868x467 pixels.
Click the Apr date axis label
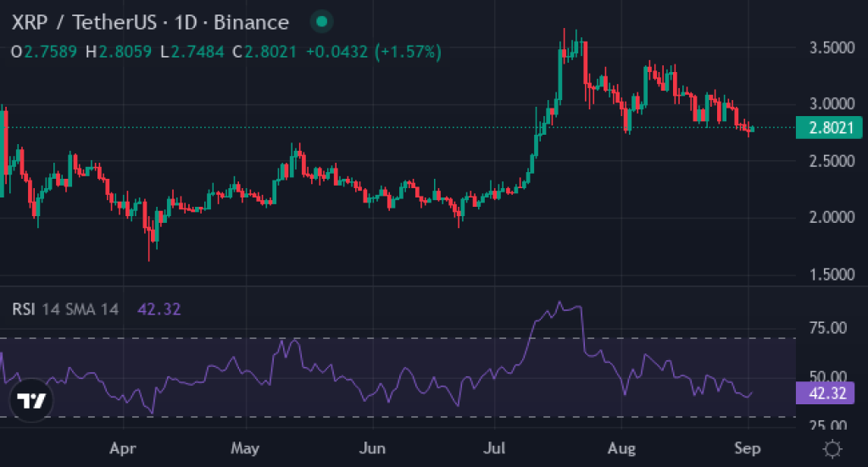tap(122, 448)
